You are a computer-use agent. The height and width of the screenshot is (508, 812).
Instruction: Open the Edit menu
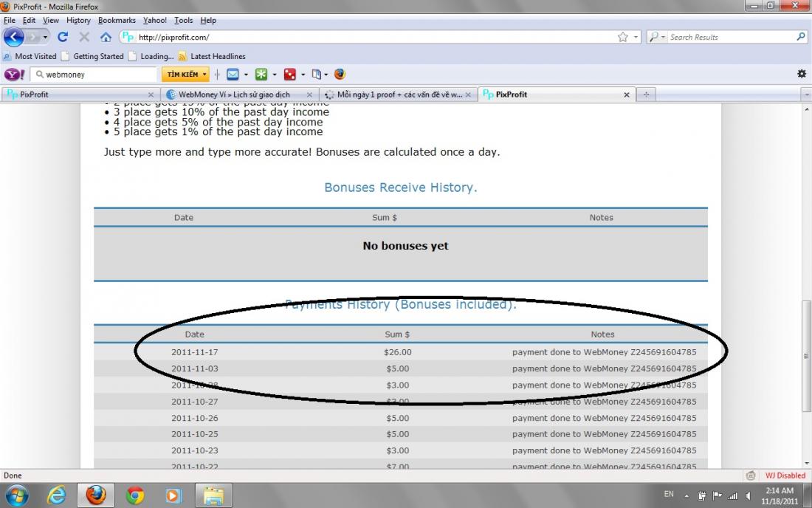click(29, 20)
